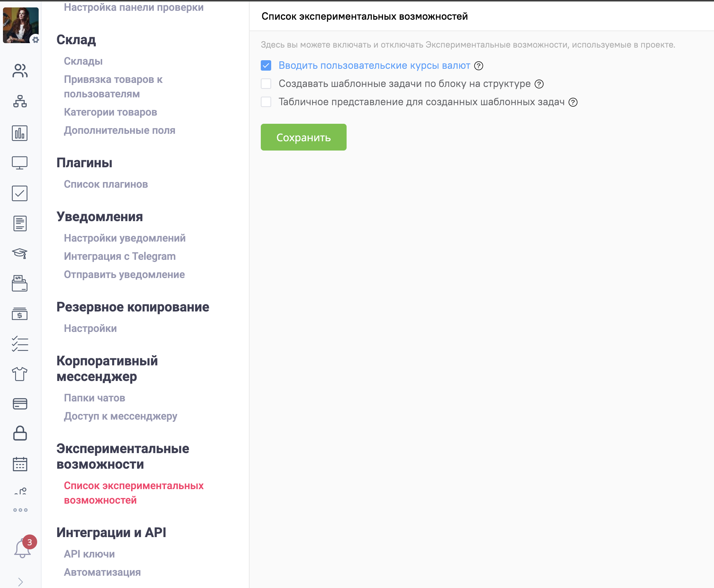Click label Табличное представление для созданных задач
Screen dimensions: 714x588
coord(422,102)
